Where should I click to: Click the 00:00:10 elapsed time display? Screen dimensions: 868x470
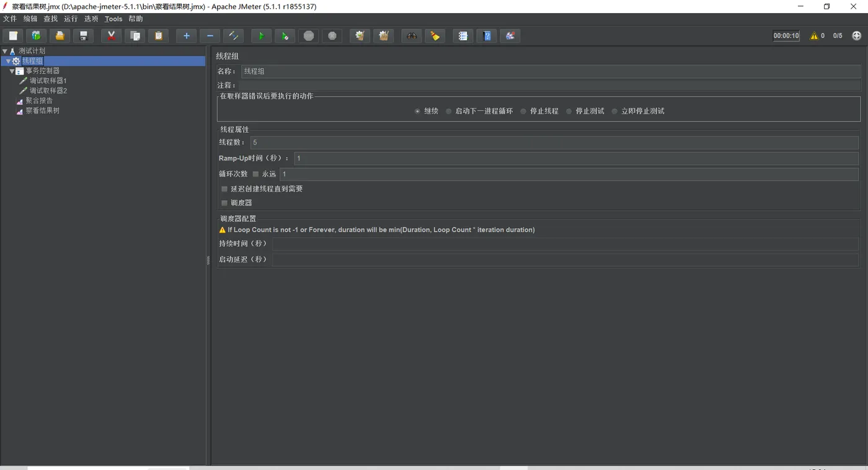point(786,36)
